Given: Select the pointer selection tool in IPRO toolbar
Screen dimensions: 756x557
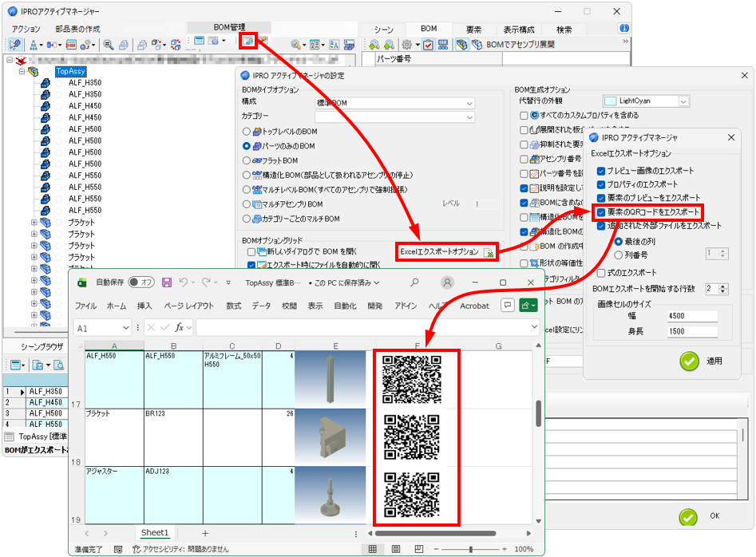Looking at the screenshot, I should point(15,45).
